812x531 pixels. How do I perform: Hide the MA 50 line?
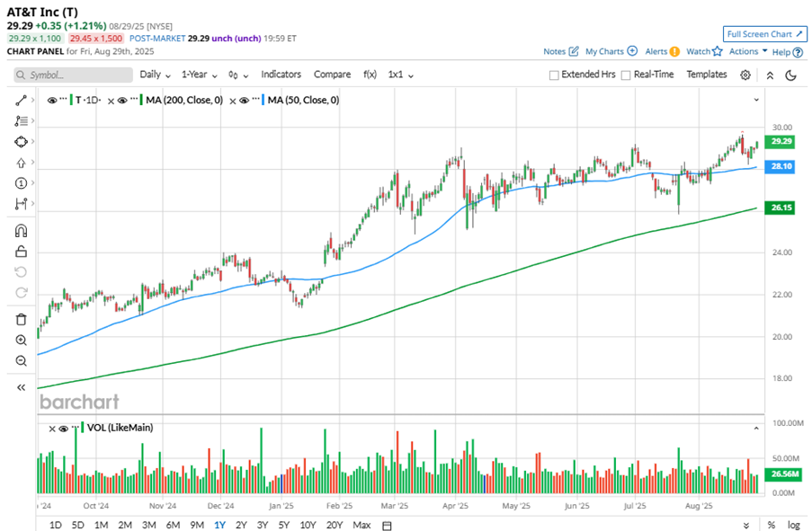244,101
